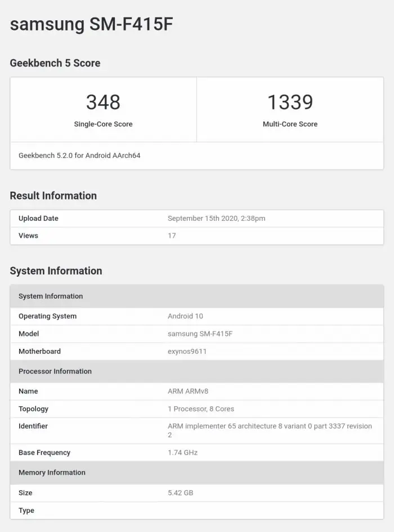Click the Memory Information table header
Image resolution: width=394 pixels, height=532 pixels.
197,473
